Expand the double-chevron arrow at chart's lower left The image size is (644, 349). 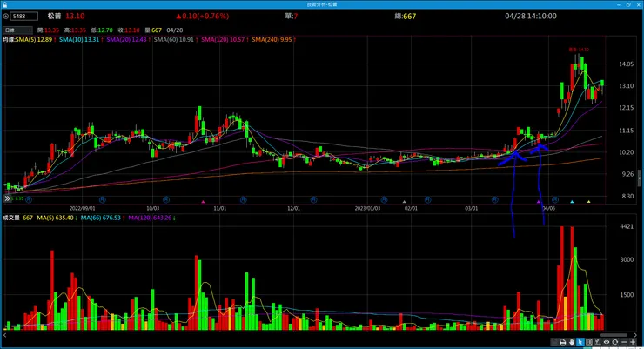coord(7,198)
